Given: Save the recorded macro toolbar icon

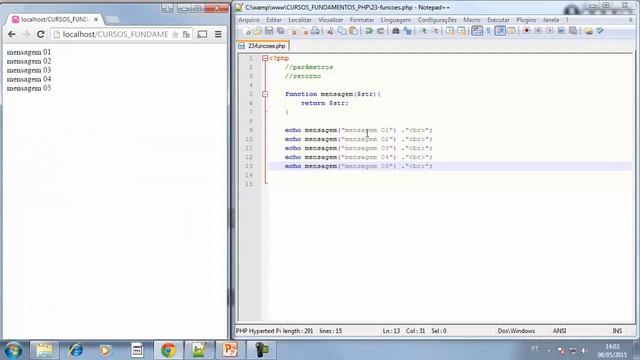Looking at the screenshot, I should [573, 31].
